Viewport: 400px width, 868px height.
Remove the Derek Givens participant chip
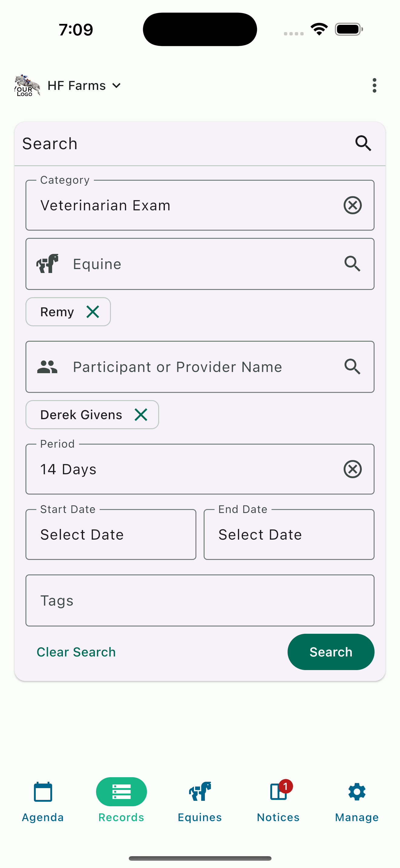tap(141, 415)
